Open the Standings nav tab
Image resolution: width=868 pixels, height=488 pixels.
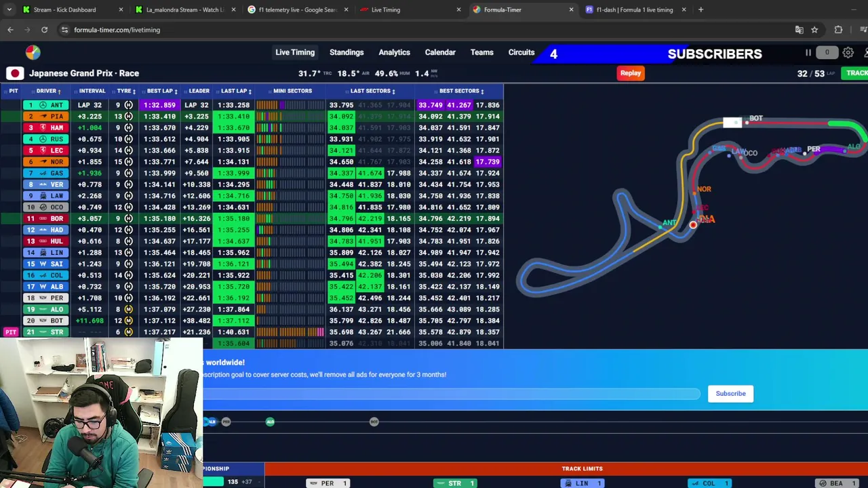[x=347, y=52]
